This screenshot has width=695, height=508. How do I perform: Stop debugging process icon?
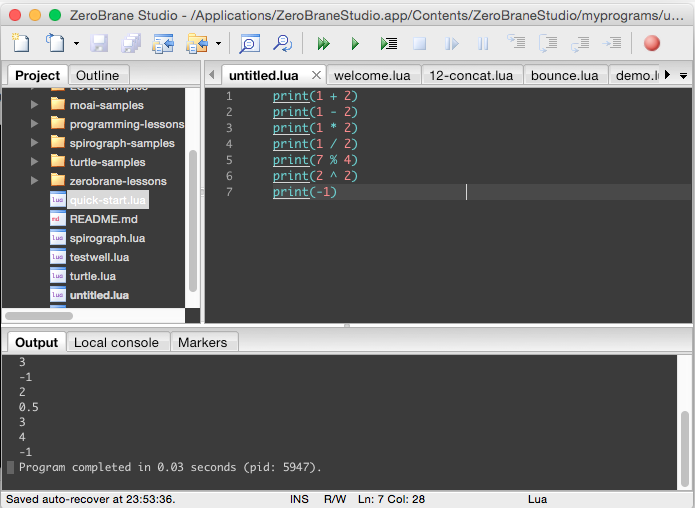click(419, 43)
